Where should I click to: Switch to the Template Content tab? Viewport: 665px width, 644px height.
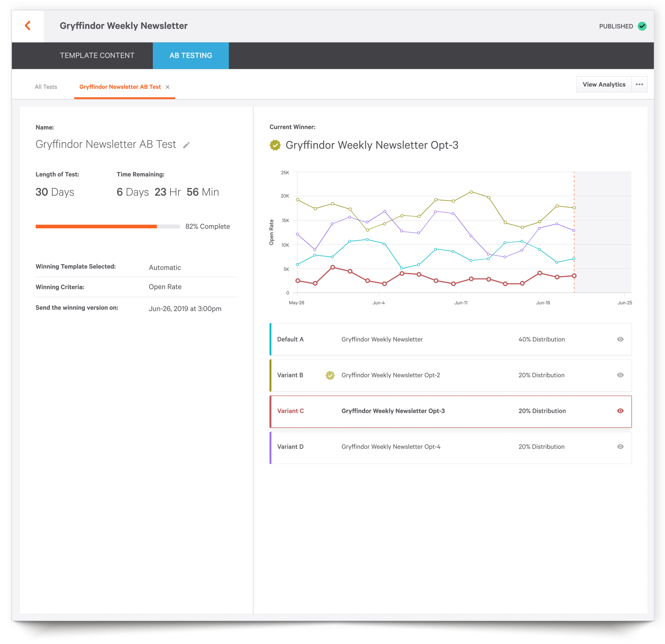click(x=97, y=56)
